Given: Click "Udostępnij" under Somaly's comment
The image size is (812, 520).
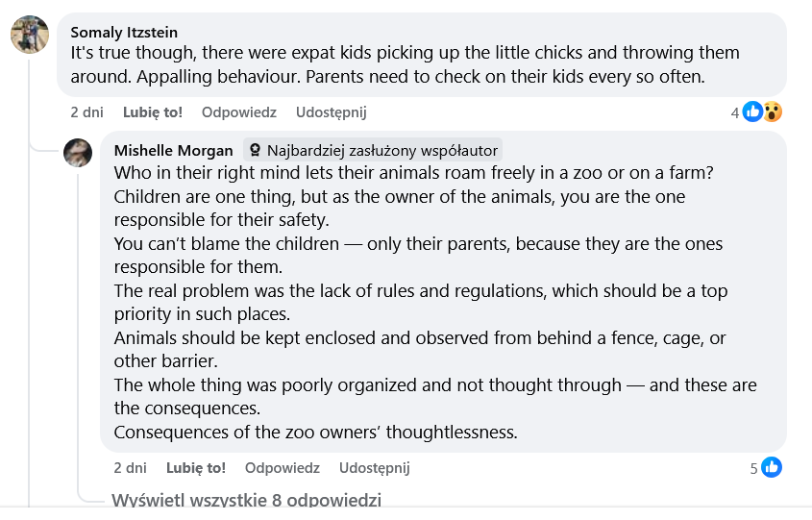Looking at the screenshot, I should [x=332, y=112].
